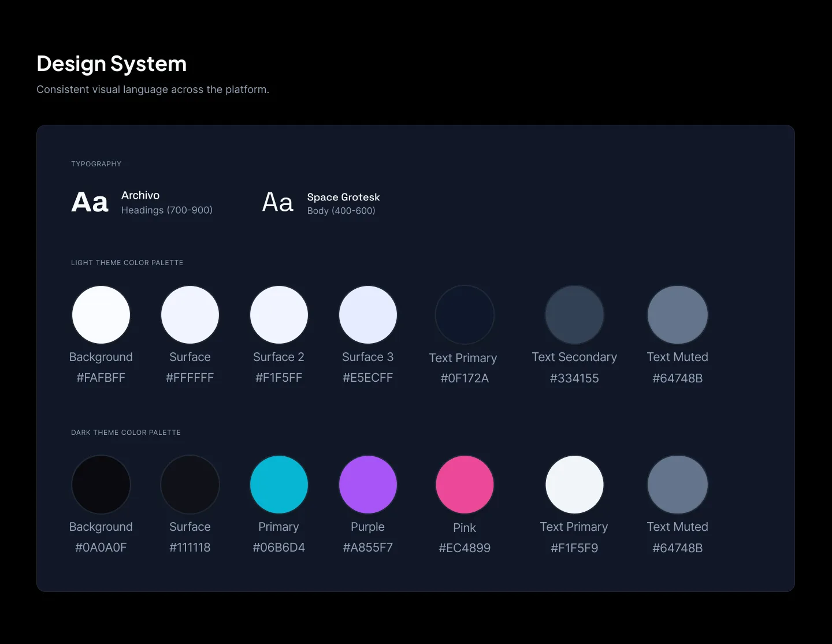Click the '#0F172A' hex code

pyautogui.click(x=465, y=378)
